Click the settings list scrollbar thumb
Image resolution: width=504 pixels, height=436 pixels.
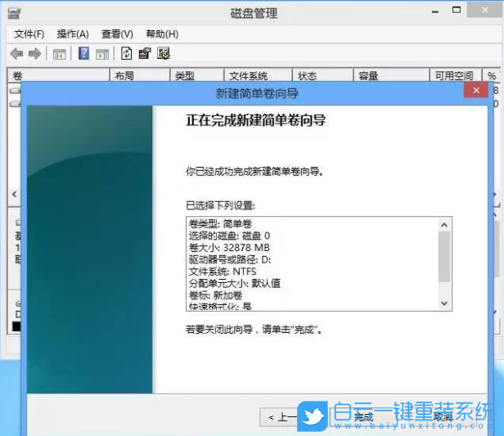pyautogui.click(x=444, y=257)
